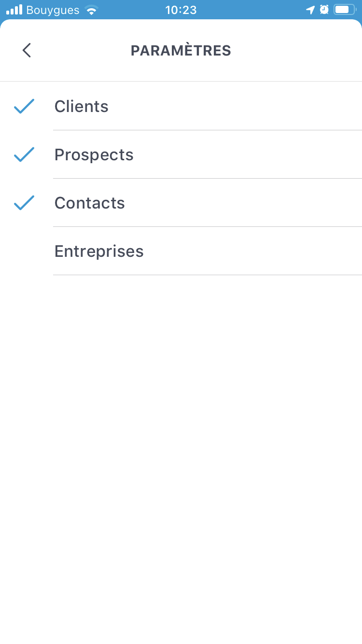Tap the Bouygues carrier name
Screen dimensions: 362x644
pyautogui.click(x=53, y=10)
